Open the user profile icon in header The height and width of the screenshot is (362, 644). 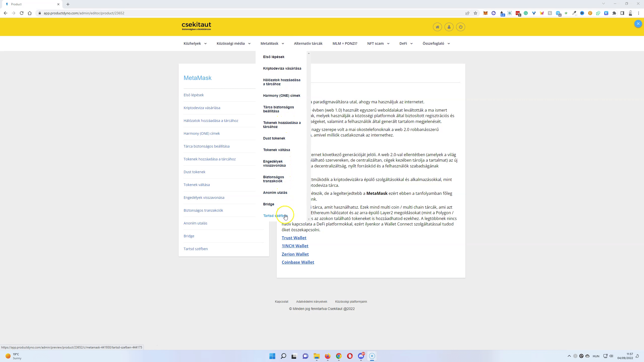point(449,27)
